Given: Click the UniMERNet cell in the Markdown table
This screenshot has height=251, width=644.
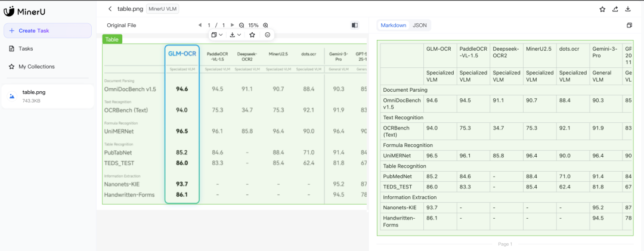Looking at the screenshot, I should (x=402, y=156).
